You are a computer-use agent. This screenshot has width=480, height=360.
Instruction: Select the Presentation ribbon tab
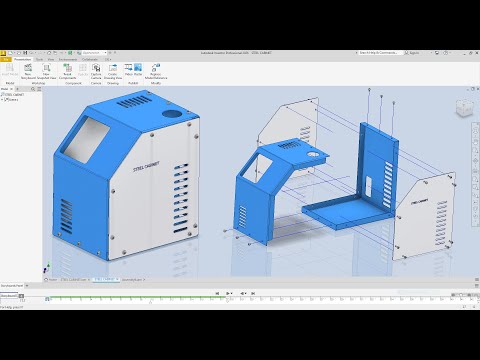[x=22, y=59]
